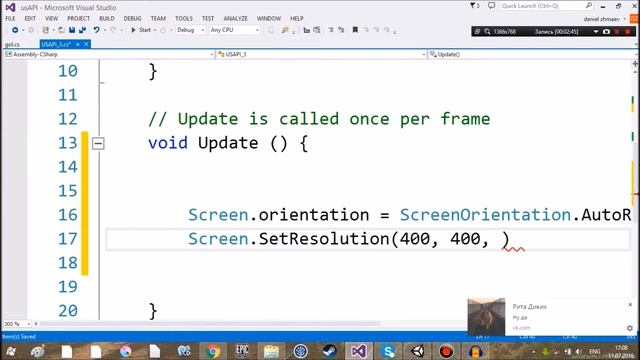Toggle the bookmark icon in toolbar
640x360 pixels.
click(355, 30)
